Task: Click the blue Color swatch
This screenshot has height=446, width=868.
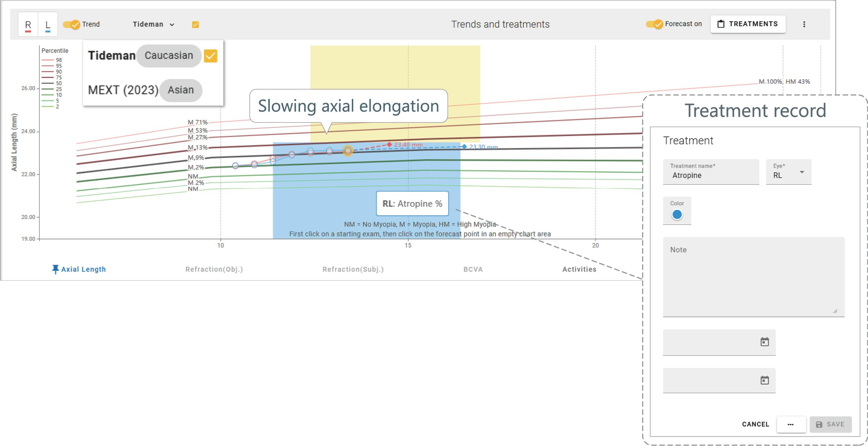Action: [676, 214]
